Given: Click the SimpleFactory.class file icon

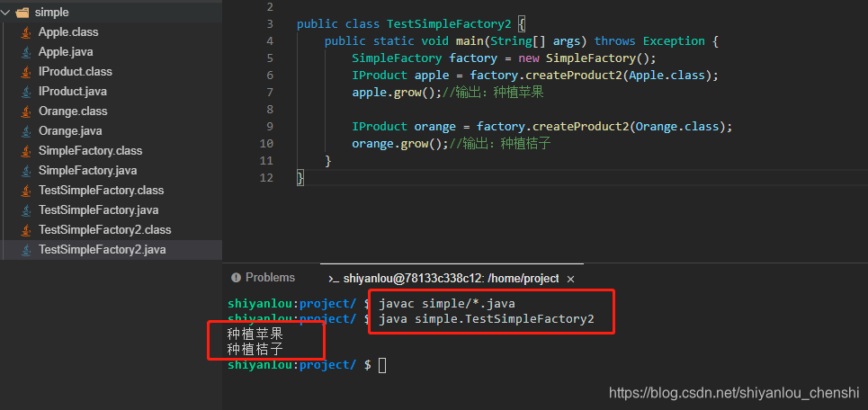Looking at the screenshot, I should pyautogui.click(x=26, y=151).
